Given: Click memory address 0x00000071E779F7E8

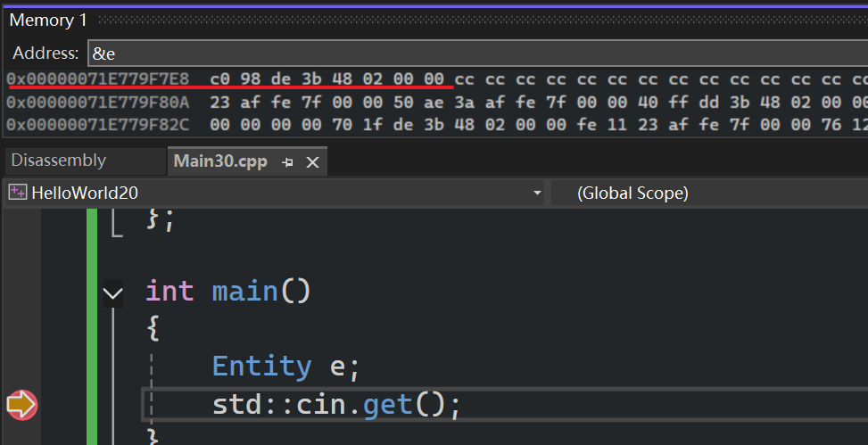Looking at the screenshot, I should (x=97, y=79).
